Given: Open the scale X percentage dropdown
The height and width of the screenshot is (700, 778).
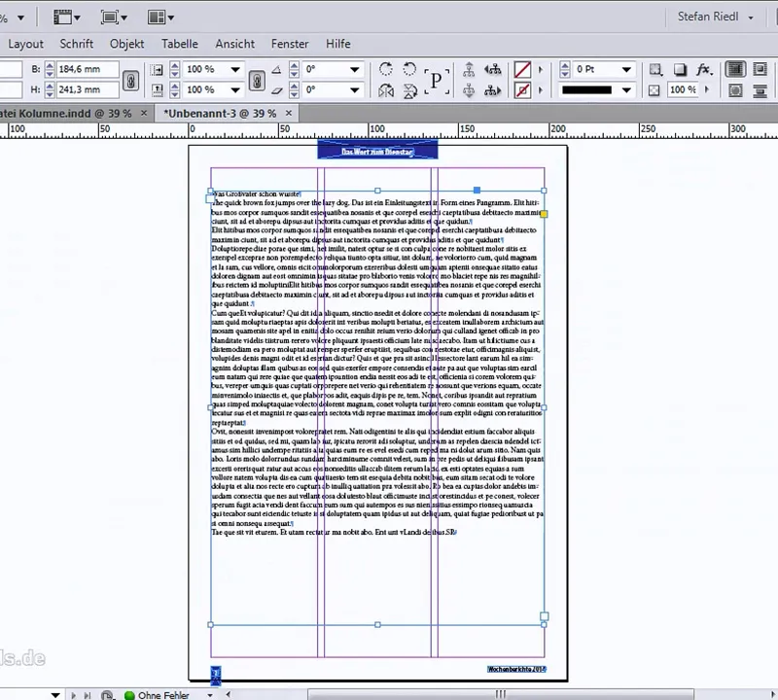Looking at the screenshot, I should tap(235, 69).
